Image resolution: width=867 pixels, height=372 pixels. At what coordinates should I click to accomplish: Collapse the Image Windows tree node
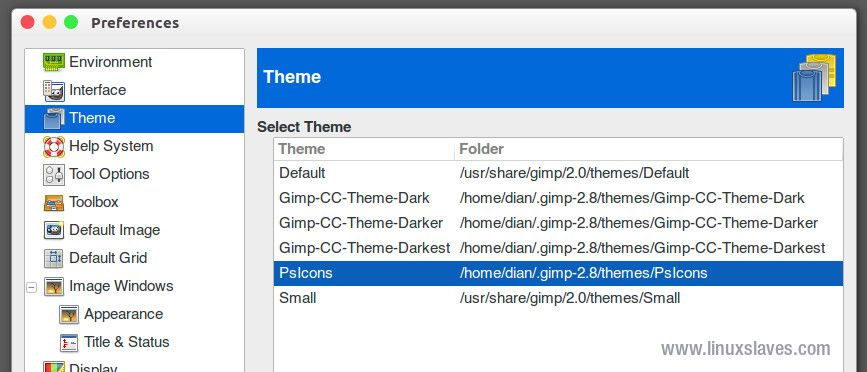(32, 287)
